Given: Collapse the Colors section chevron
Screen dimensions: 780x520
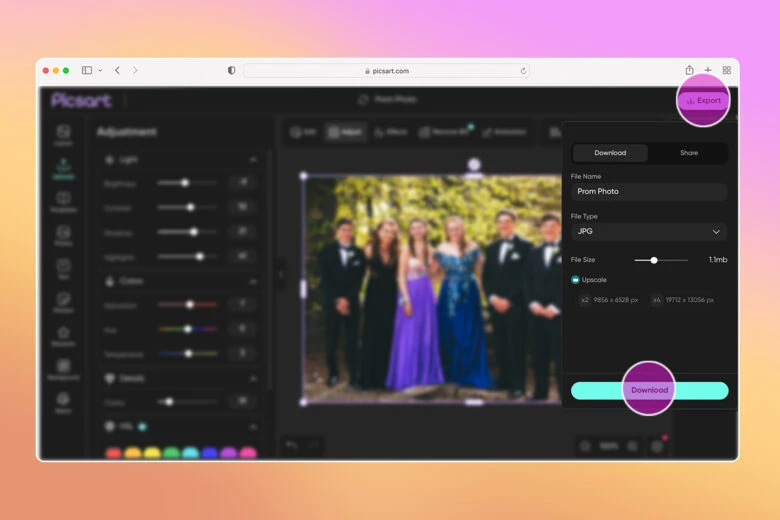Looking at the screenshot, I should point(253,281).
